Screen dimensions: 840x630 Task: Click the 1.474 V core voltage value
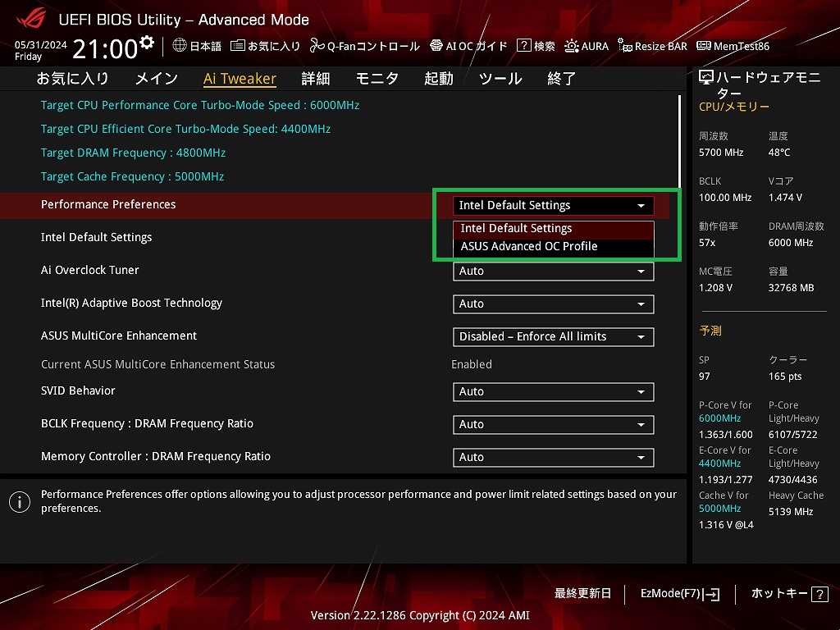point(785,198)
